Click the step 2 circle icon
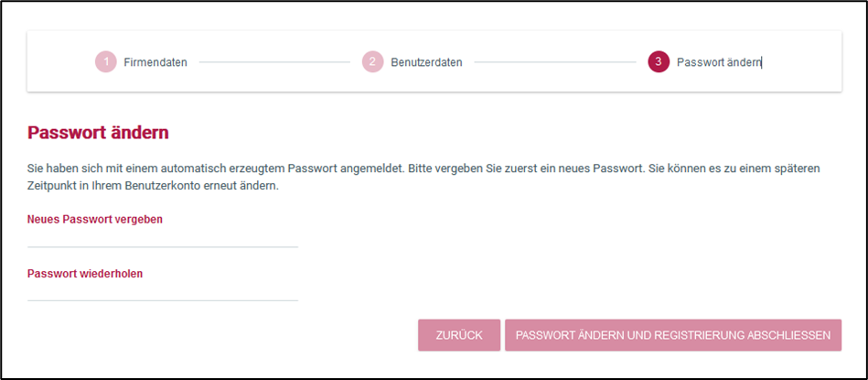 coord(372,62)
